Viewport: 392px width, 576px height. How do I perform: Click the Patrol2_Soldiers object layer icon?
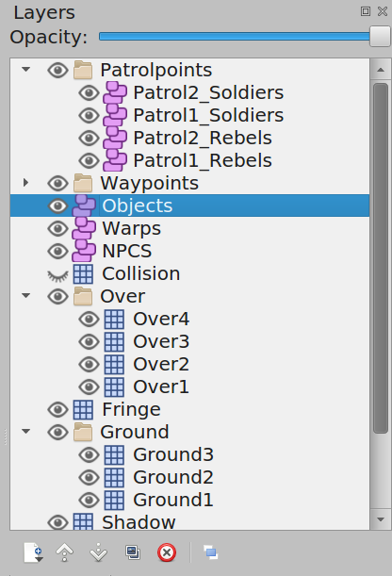[115, 92]
